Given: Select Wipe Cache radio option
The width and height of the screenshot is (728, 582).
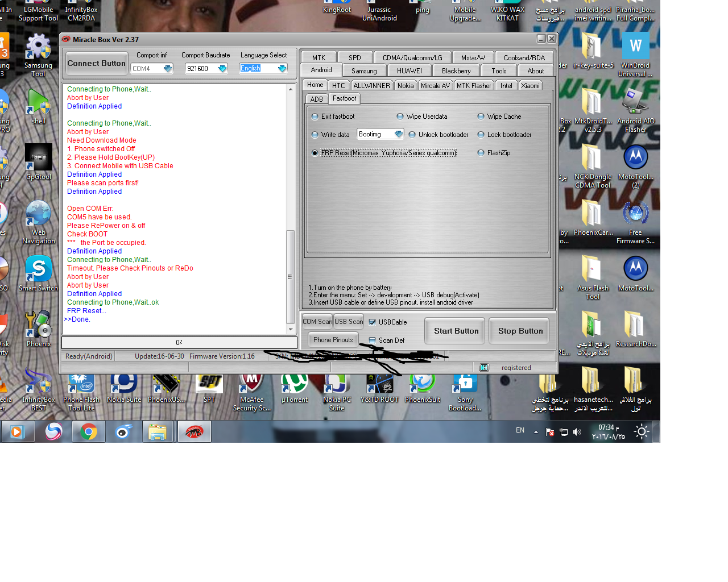Looking at the screenshot, I should point(499,117).
